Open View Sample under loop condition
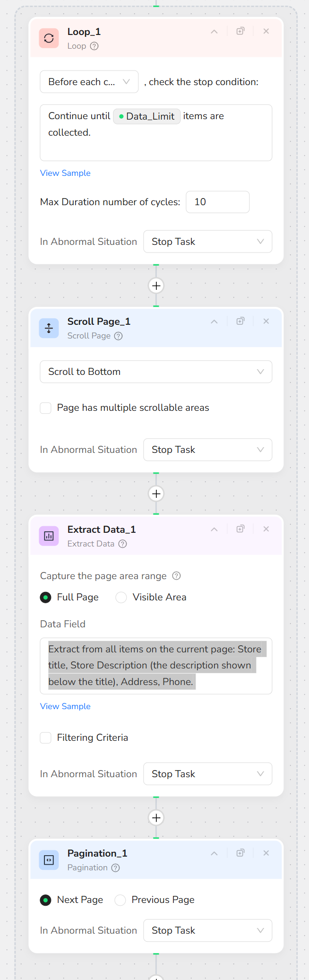309x980 pixels. coord(65,173)
